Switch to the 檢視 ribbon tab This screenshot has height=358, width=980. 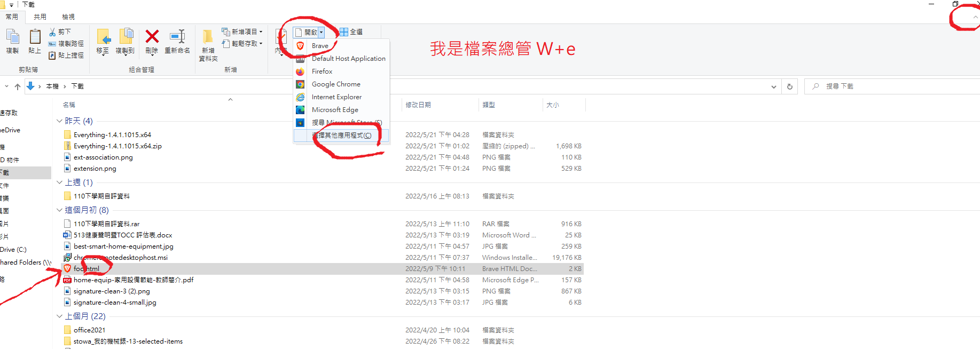coord(68,17)
